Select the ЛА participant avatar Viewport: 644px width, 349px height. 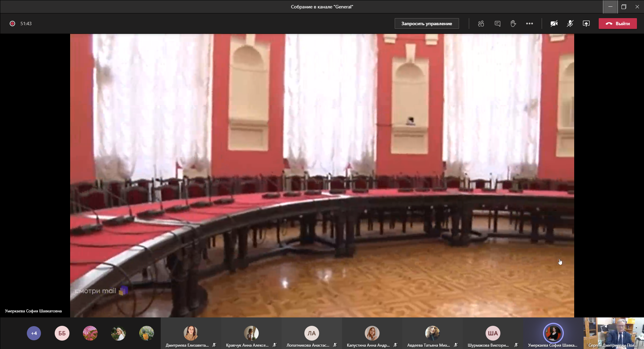click(x=311, y=333)
